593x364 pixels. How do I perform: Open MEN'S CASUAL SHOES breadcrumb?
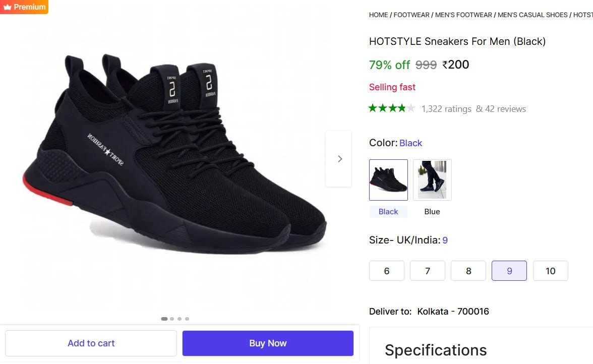532,15
